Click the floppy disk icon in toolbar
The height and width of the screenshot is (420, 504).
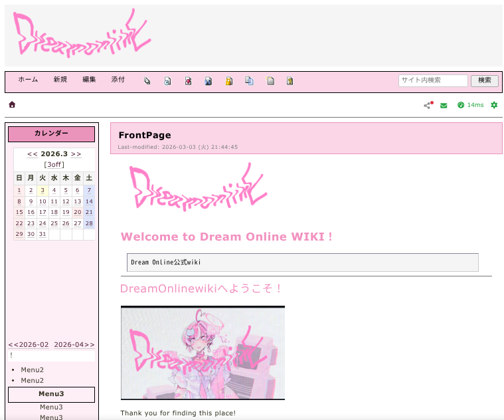tap(209, 82)
